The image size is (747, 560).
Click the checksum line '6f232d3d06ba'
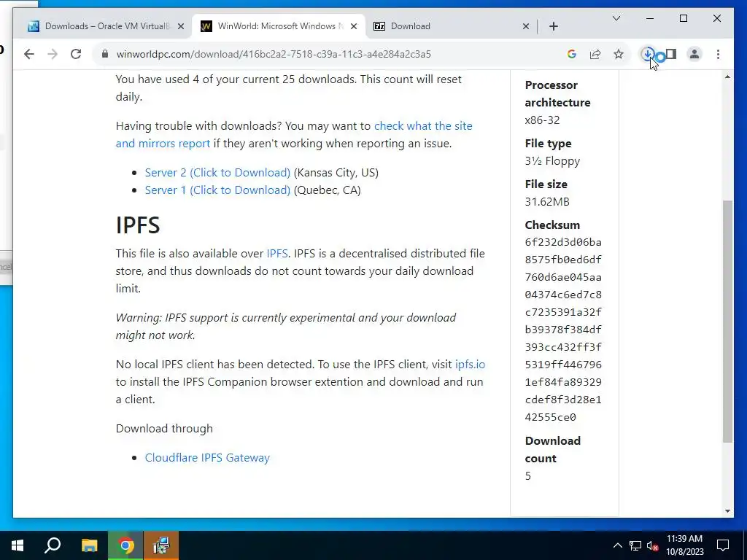pos(563,242)
